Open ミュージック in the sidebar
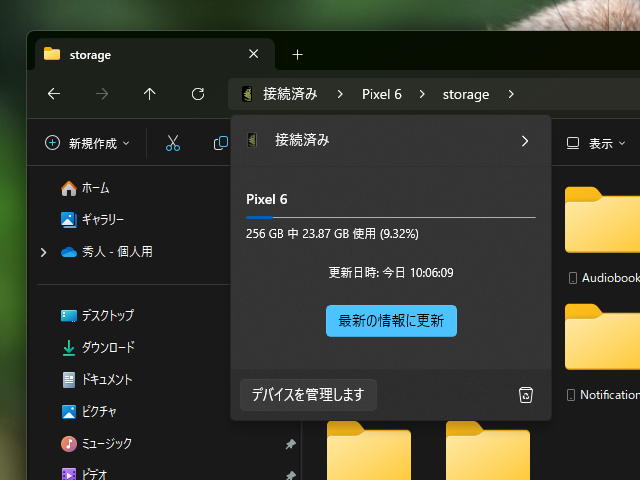This screenshot has height=480, width=640. click(96, 444)
